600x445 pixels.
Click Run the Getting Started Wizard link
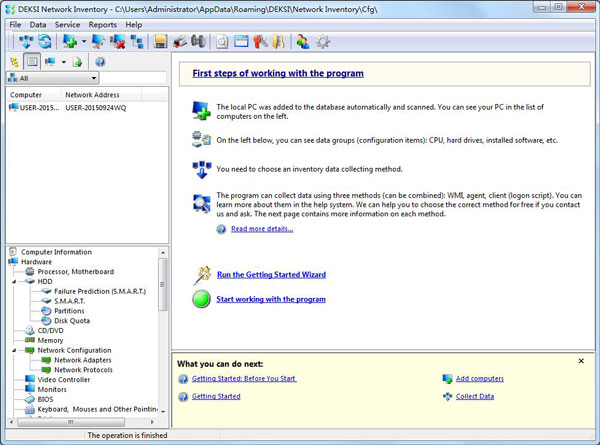point(271,275)
